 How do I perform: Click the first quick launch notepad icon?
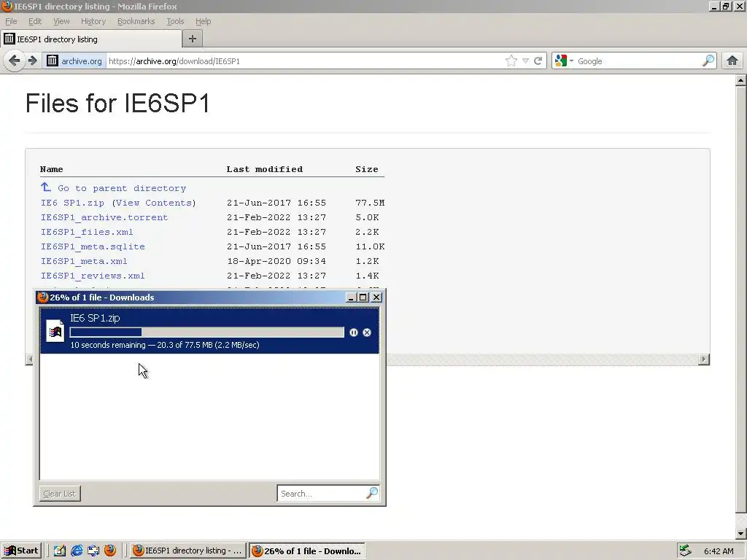tap(60, 551)
